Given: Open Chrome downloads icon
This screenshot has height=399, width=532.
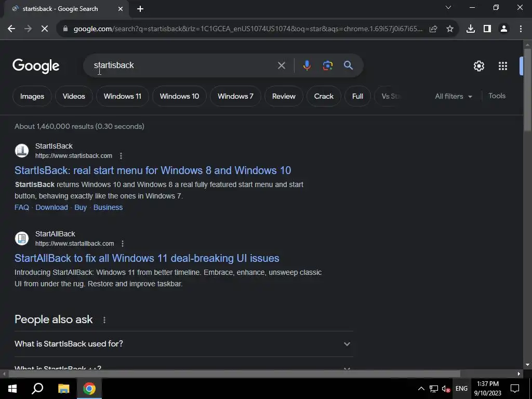Looking at the screenshot, I should [471, 29].
